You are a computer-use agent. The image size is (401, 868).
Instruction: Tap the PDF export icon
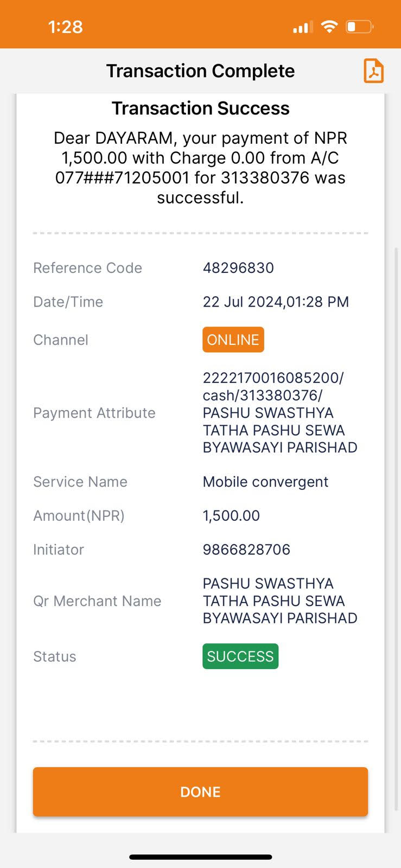point(373,71)
